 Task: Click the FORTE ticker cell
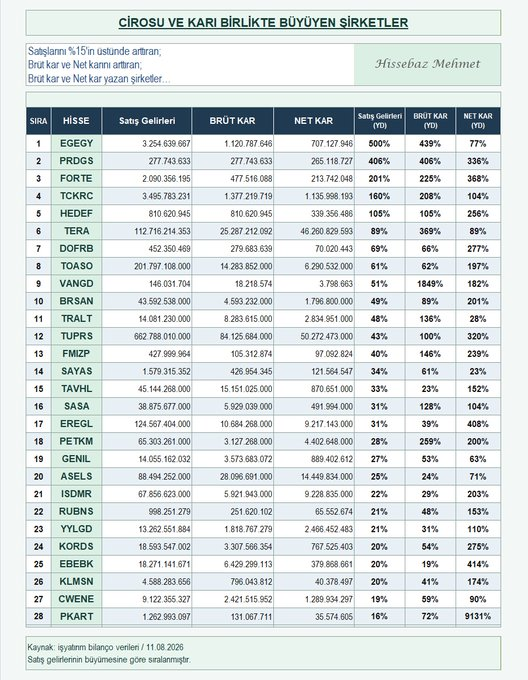pos(76,179)
